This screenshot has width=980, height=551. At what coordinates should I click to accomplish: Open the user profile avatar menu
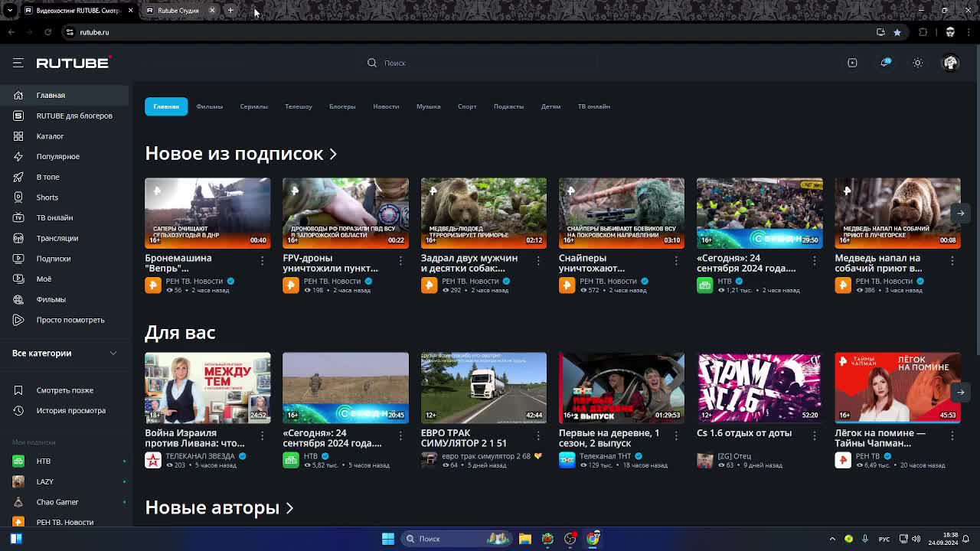click(950, 63)
